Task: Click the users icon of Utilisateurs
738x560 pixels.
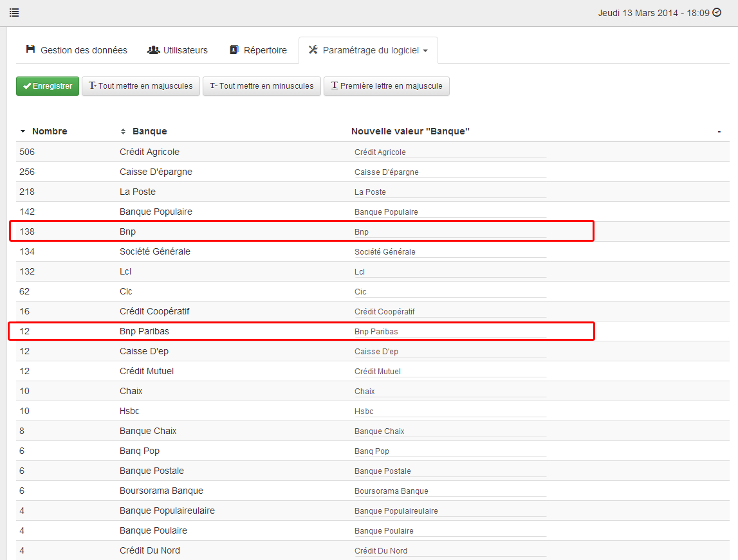Action: point(153,50)
